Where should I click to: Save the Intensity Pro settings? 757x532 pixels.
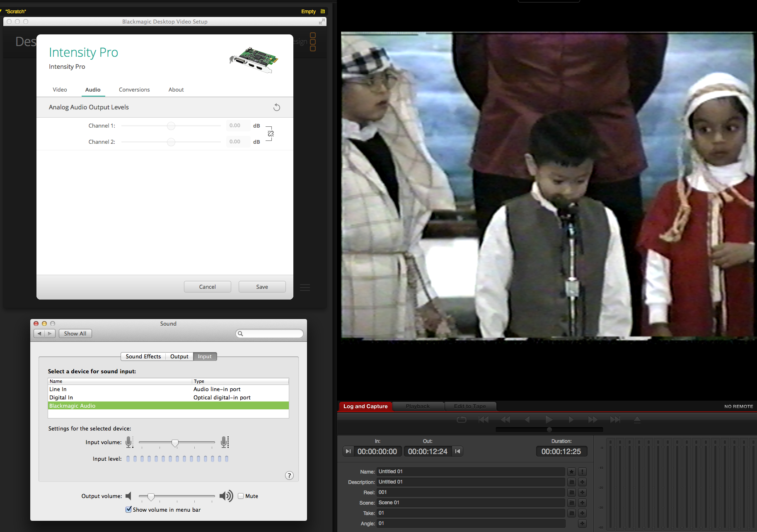[262, 287]
